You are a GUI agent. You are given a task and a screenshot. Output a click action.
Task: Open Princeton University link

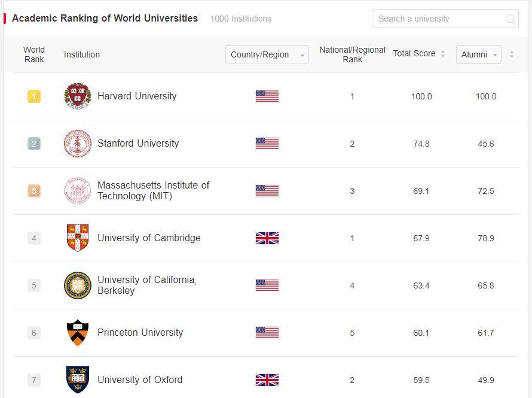click(x=140, y=332)
